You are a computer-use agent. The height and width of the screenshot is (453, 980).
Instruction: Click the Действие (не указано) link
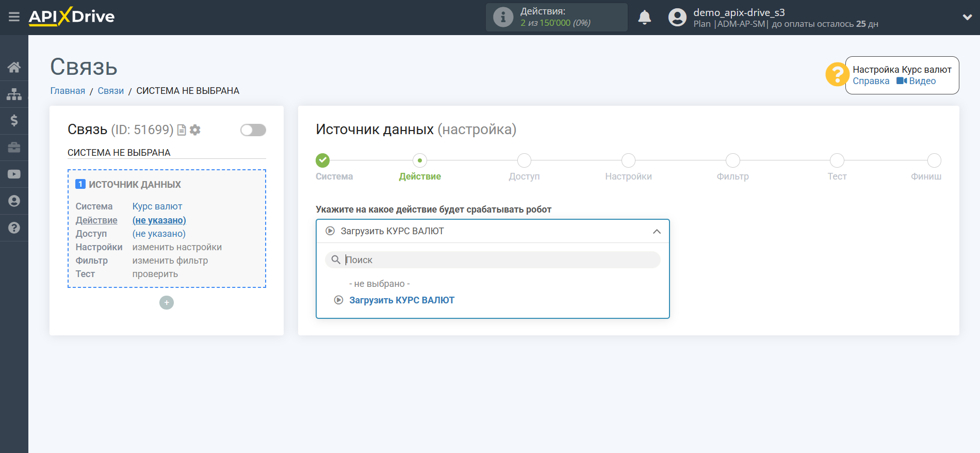point(159,220)
